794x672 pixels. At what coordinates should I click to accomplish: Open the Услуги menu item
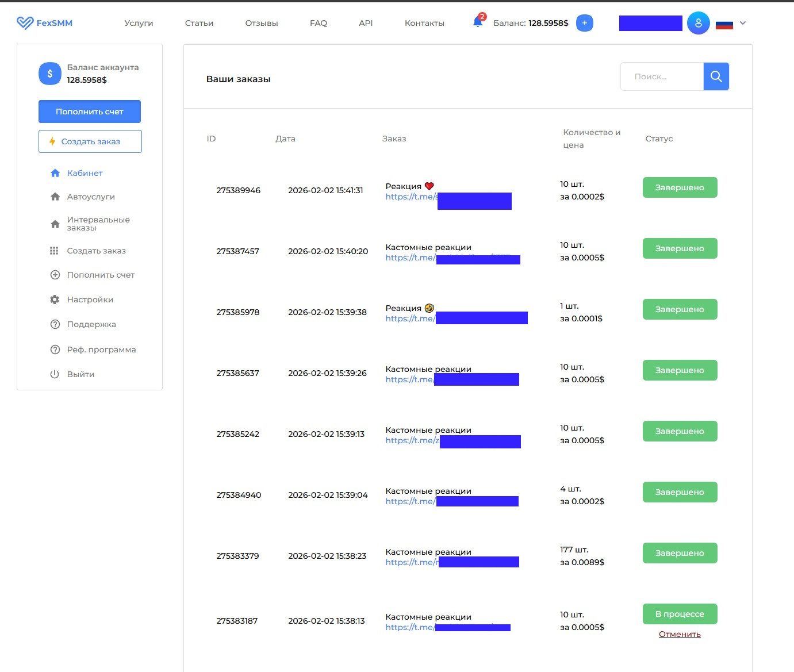[139, 23]
